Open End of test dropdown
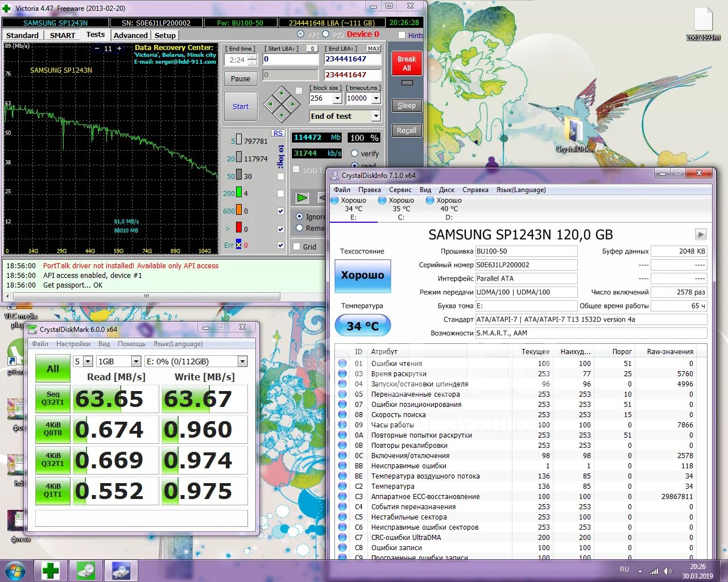This screenshot has height=582, width=728. point(375,116)
